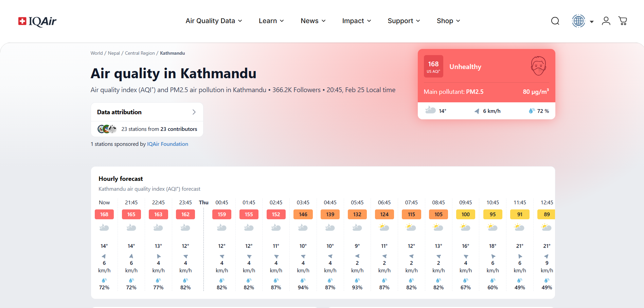Click the wind direction arrow beside 6 km/h
The width and height of the screenshot is (644, 308).
click(477, 111)
